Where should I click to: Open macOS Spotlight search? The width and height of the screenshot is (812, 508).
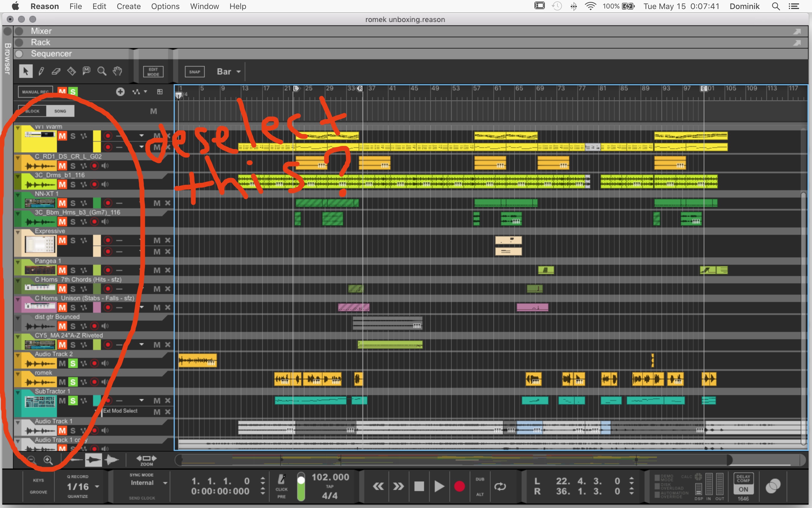coord(775,6)
